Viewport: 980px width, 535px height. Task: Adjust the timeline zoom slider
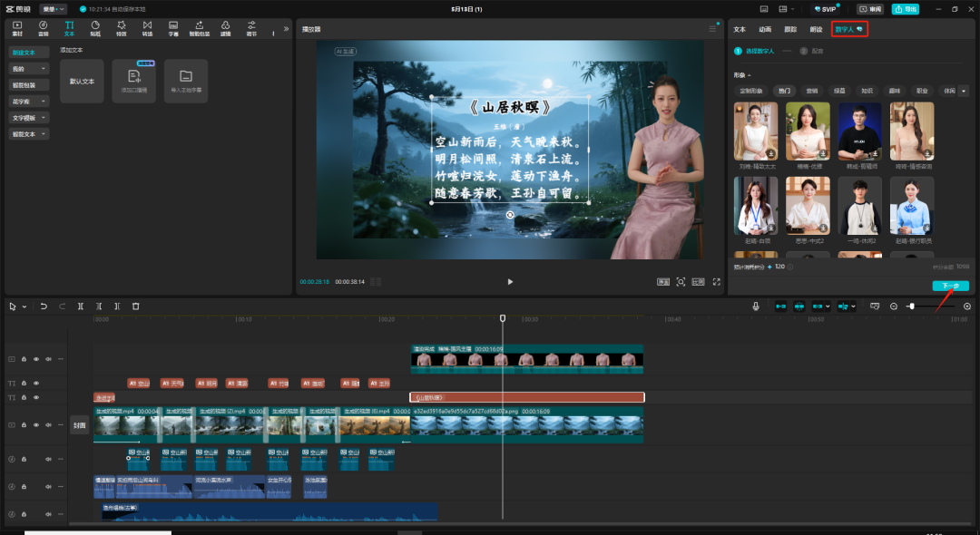point(911,306)
